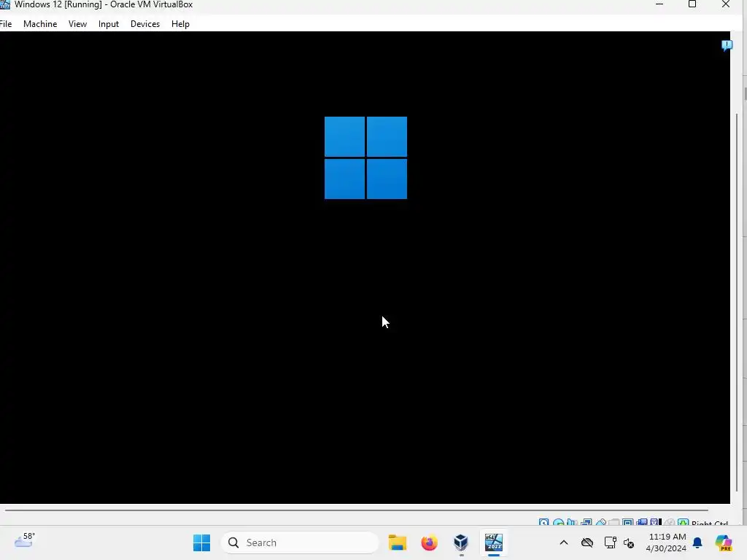Click the shared folders status icon
Screen dimensions: 747x560
pos(614,522)
